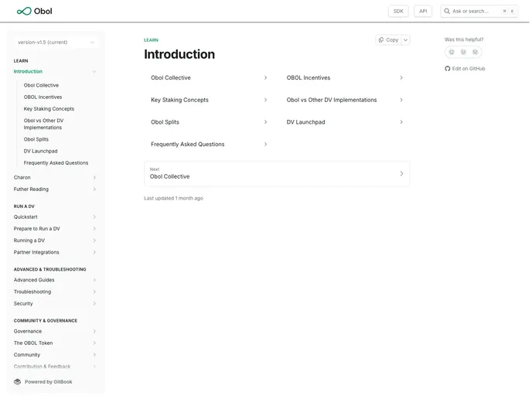
Task: Expand the Quickstart sidebar chevron
Action: pos(94,217)
